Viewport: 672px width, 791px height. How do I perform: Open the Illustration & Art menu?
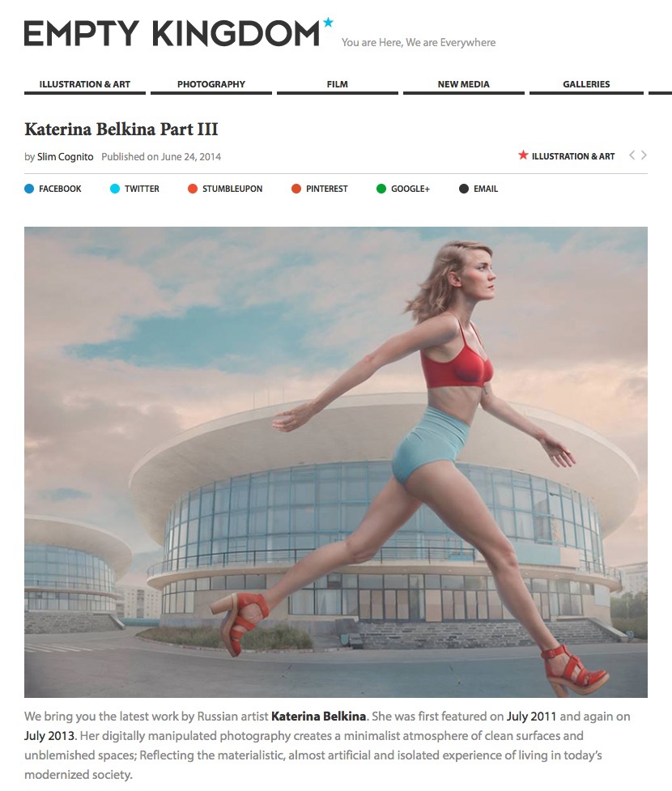pos(85,84)
